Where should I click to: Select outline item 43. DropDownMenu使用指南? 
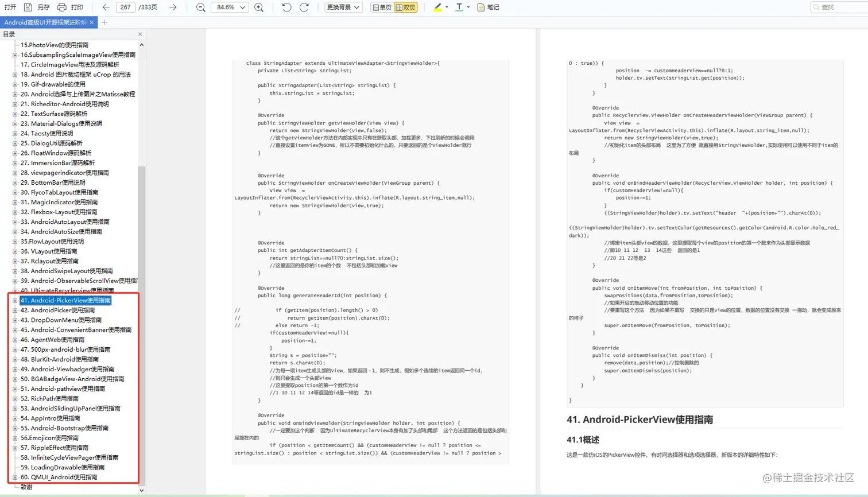[61, 320]
